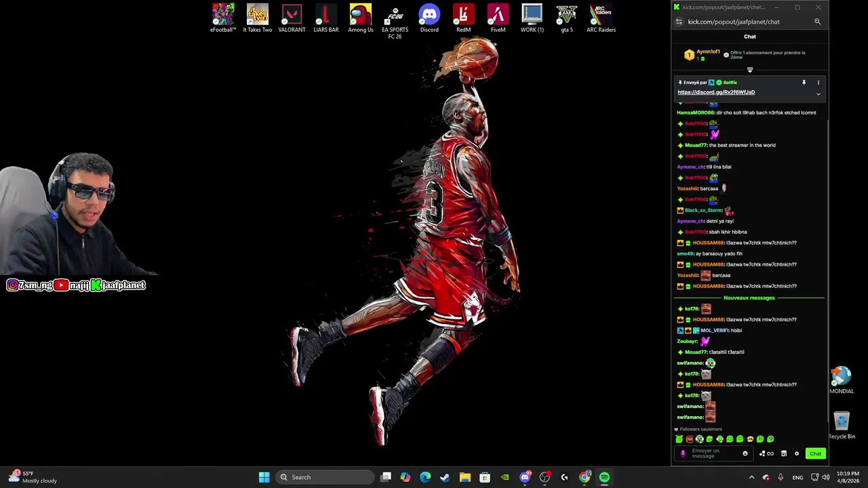Click the kick.com popout URL address bar
This screenshot has height=488, width=868.
(734, 22)
